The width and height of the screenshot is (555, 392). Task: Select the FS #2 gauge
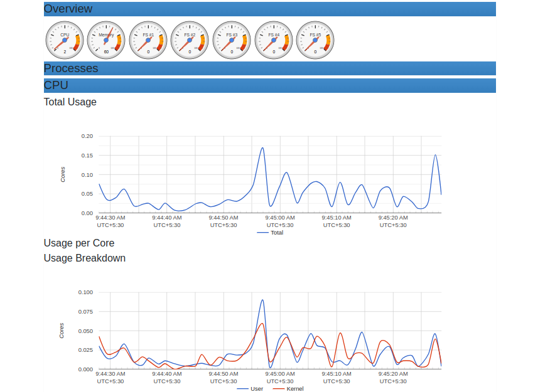pos(190,40)
